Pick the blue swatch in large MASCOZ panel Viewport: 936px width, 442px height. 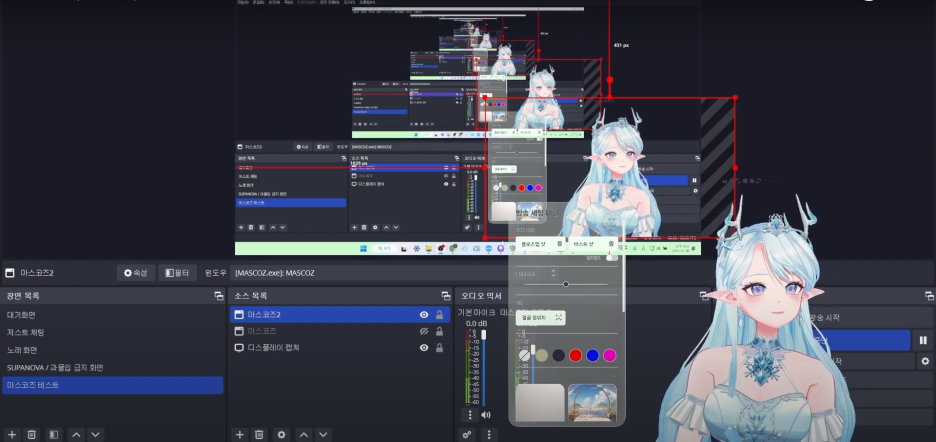point(592,355)
